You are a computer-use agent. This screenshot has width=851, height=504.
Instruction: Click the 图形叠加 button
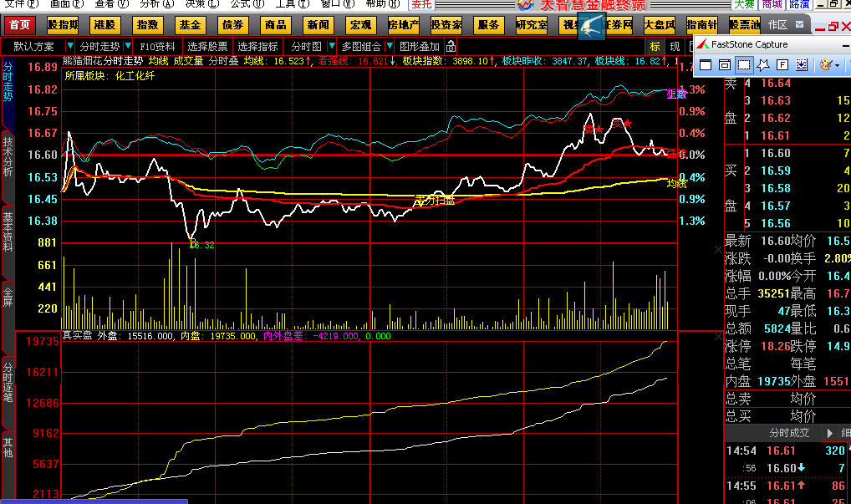coord(419,47)
